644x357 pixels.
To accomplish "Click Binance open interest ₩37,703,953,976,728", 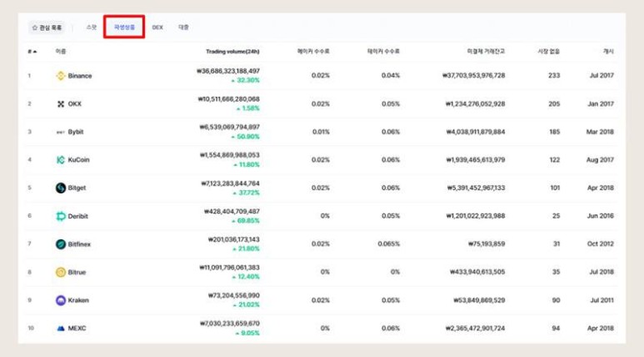I will pos(473,76).
